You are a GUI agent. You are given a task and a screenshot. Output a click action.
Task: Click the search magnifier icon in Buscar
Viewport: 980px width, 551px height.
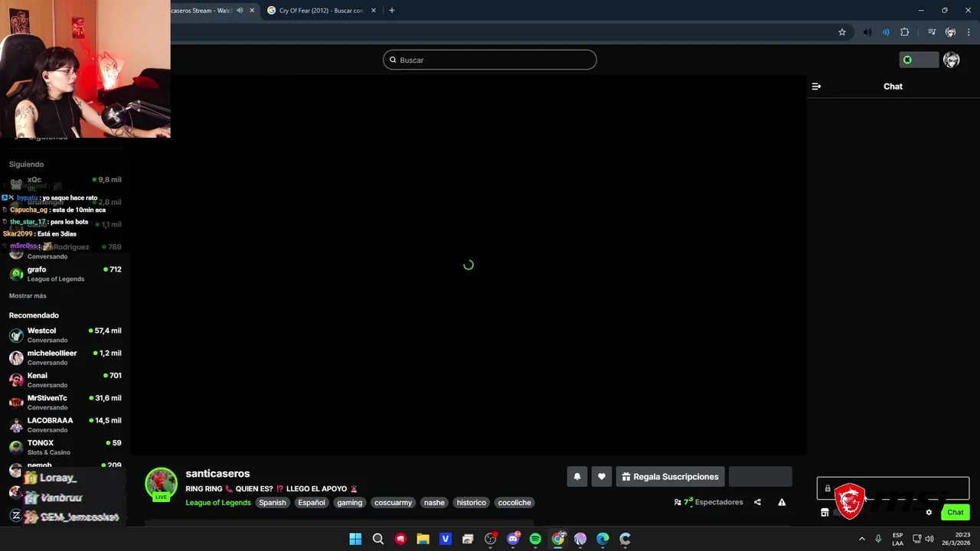(x=394, y=60)
